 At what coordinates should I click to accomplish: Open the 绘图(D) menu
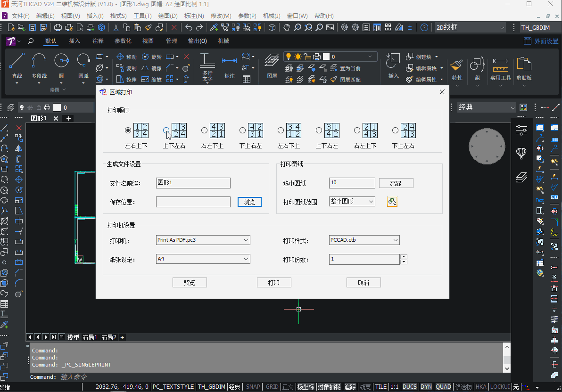[168, 16]
